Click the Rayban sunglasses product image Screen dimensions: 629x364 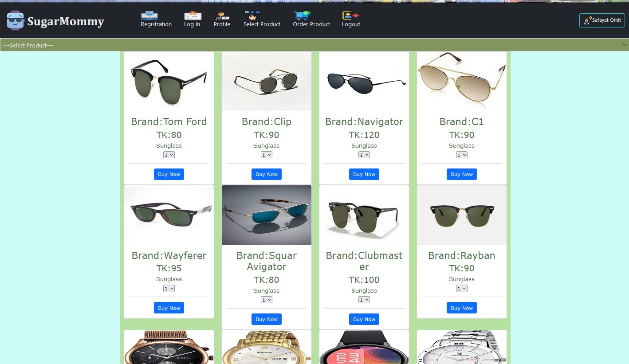click(x=462, y=215)
